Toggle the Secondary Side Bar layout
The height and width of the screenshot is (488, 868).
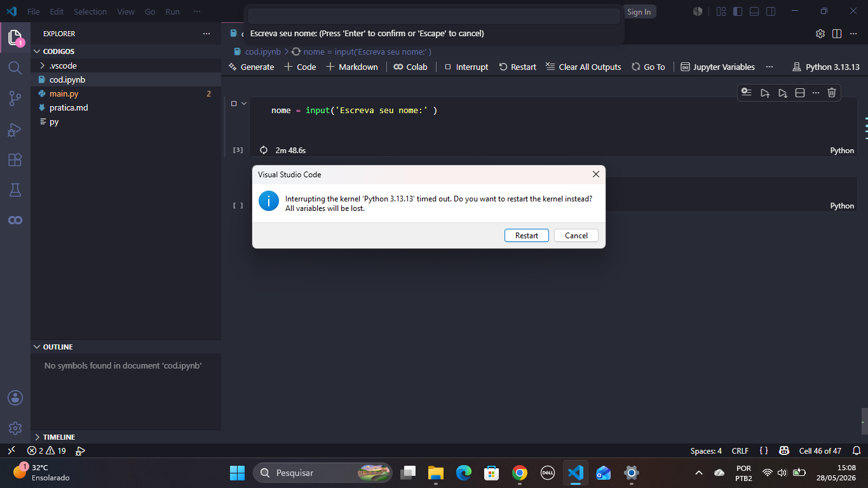(x=771, y=11)
